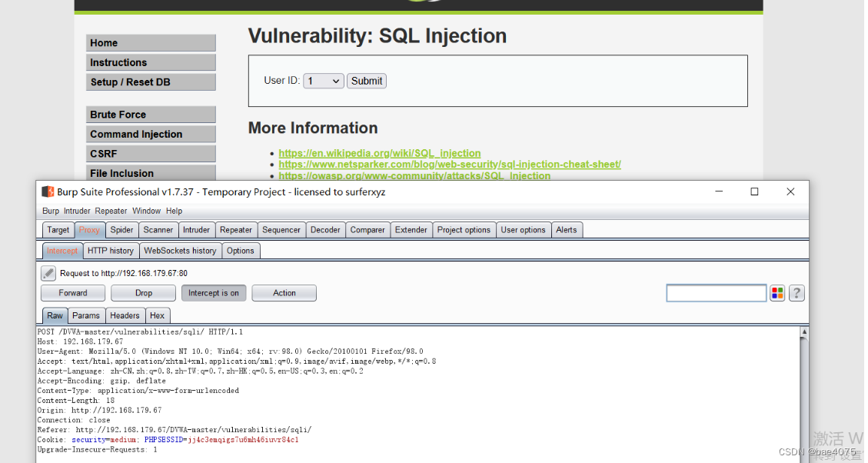Open the Project options tab
Image resolution: width=868 pixels, height=463 pixels.
pyautogui.click(x=464, y=230)
